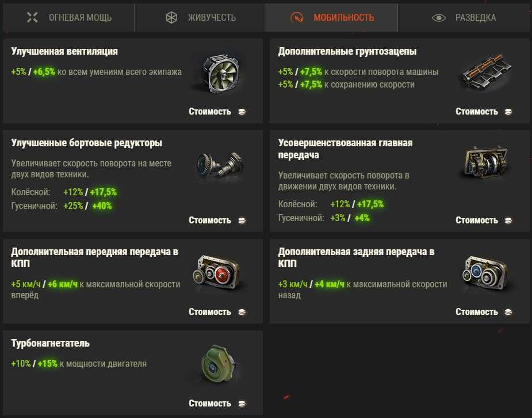The width and height of the screenshot is (532, 418).
Task: Select the Мобильность tab
Action: 332,17
